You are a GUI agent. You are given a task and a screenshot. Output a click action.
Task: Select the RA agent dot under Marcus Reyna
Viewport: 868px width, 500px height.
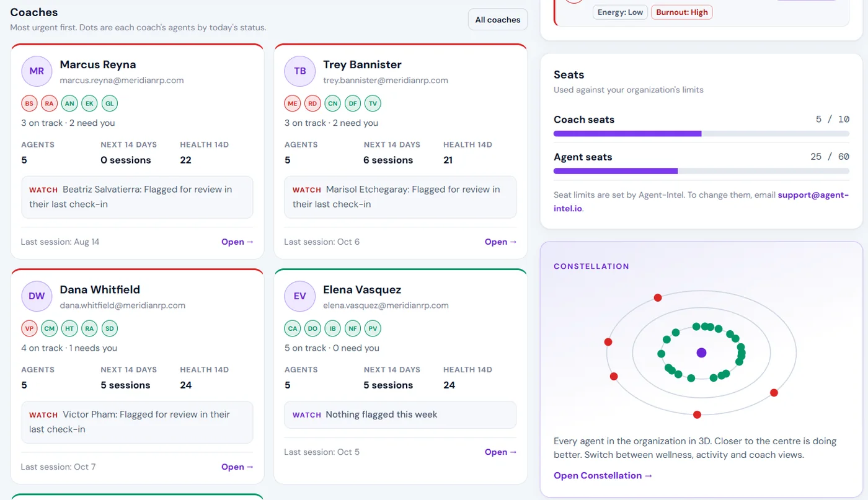[49, 103]
